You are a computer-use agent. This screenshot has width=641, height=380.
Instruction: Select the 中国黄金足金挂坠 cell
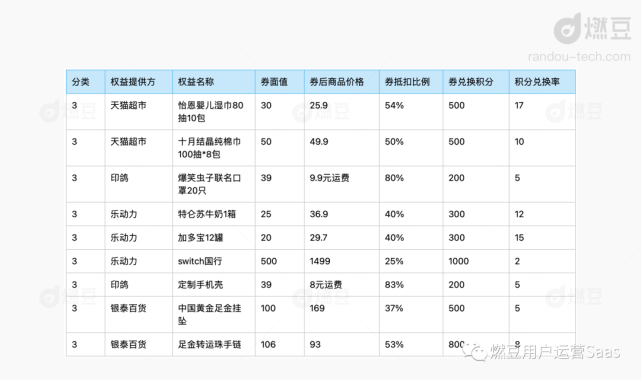(x=214, y=315)
